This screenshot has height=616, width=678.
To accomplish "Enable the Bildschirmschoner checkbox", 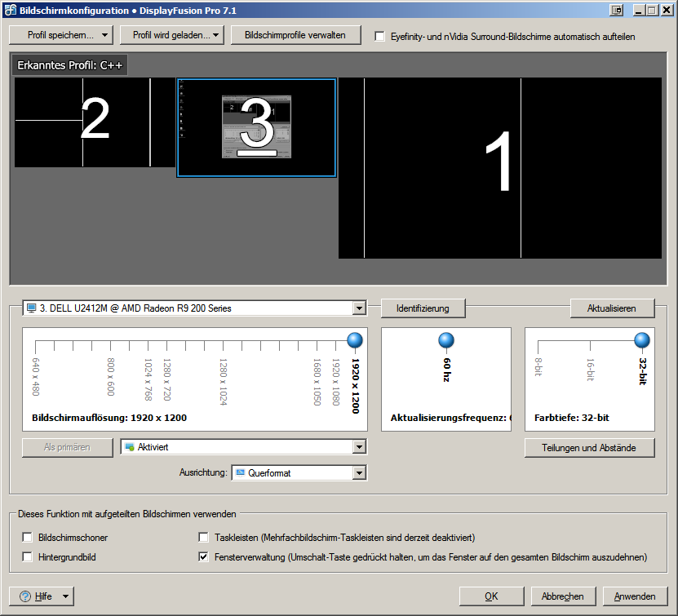I will coord(28,538).
